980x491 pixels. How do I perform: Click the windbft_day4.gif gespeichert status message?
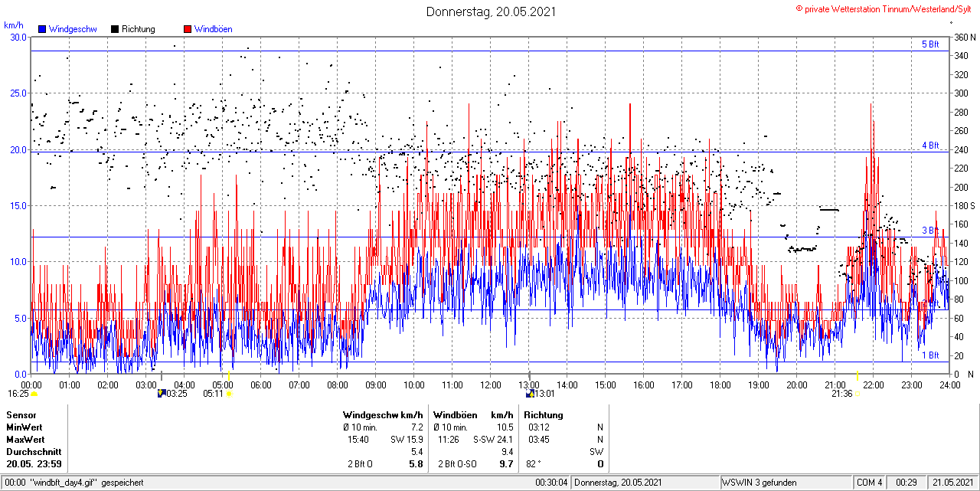(x=73, y=483)
